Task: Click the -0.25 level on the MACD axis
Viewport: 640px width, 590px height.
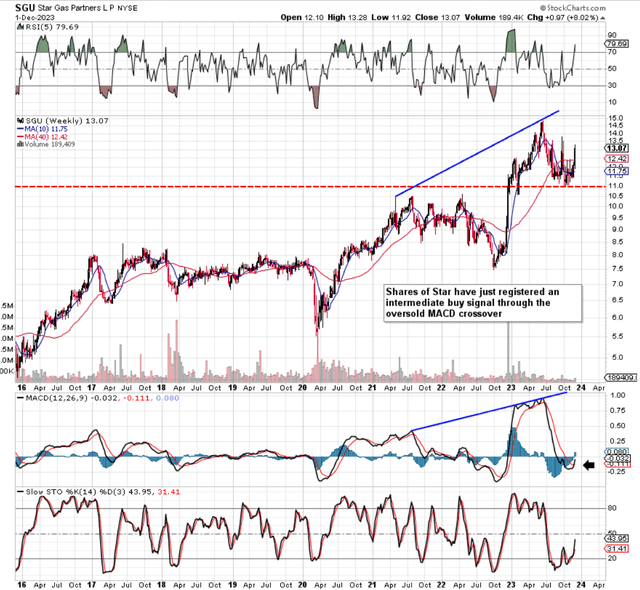Action: click(616, 472)
